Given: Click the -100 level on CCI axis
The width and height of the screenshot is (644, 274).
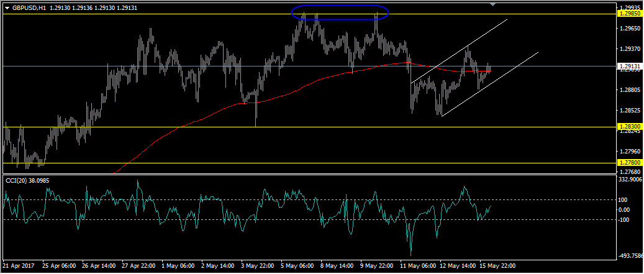Looking at the screenshot, I should (625, 219).
